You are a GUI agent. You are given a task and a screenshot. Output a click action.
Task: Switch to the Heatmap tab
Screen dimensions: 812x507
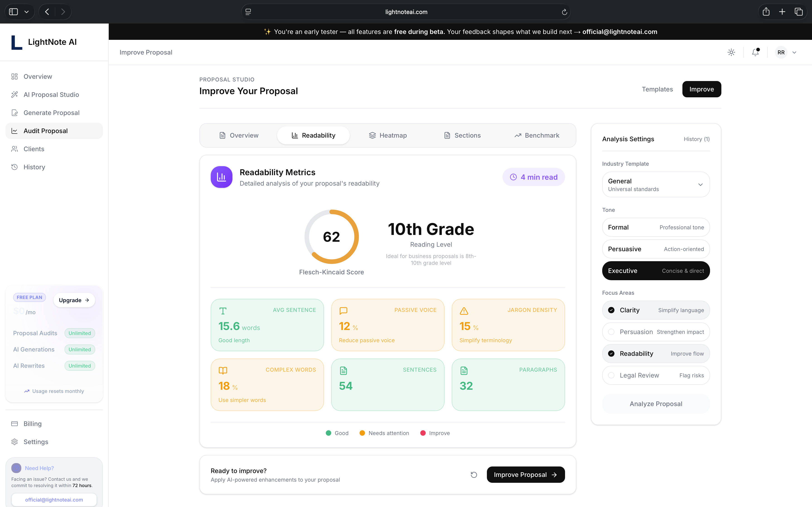[x=388, y=136]
